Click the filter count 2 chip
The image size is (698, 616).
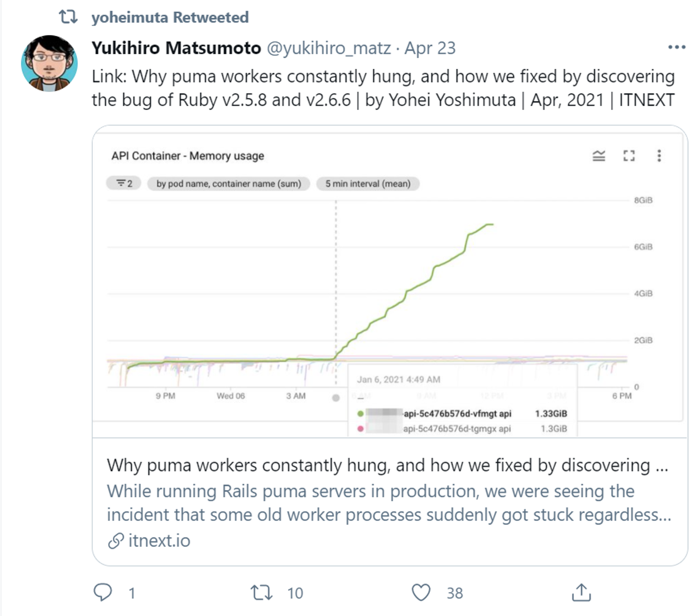124,183
